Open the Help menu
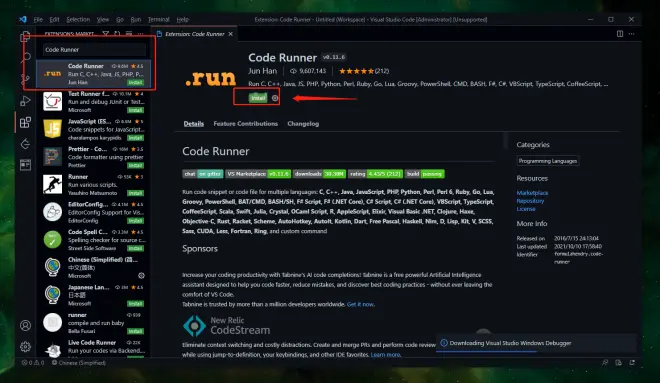660x383 pixels. pyautogui.click(x=183, y=19)
